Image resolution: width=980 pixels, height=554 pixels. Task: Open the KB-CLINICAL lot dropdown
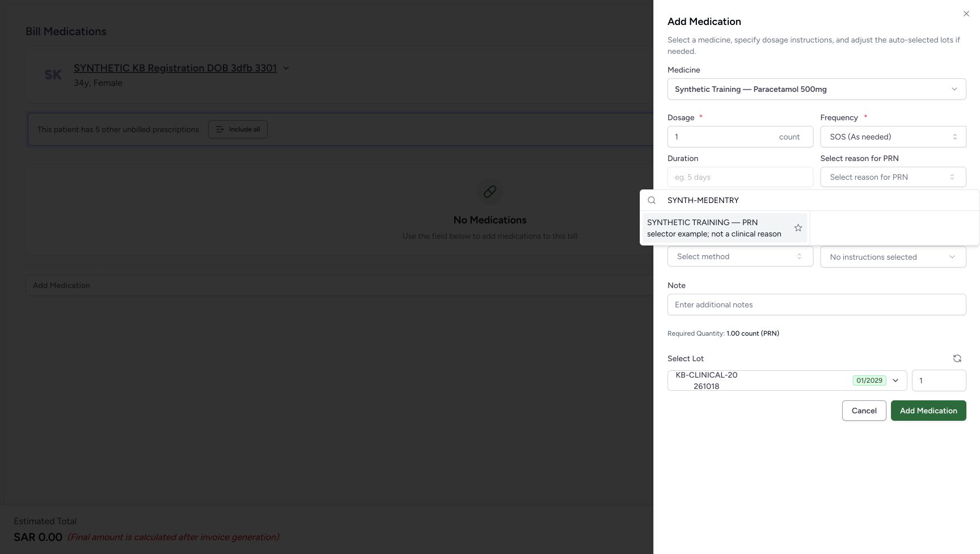(787, 380)
